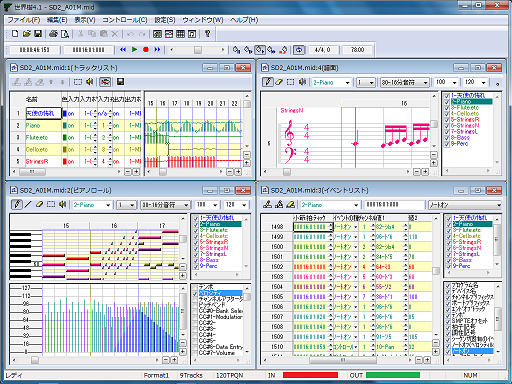Show event list window icon in main toolbar
Image resolution: width=512 pixels, height=384 pixels.
coord(180,34)
